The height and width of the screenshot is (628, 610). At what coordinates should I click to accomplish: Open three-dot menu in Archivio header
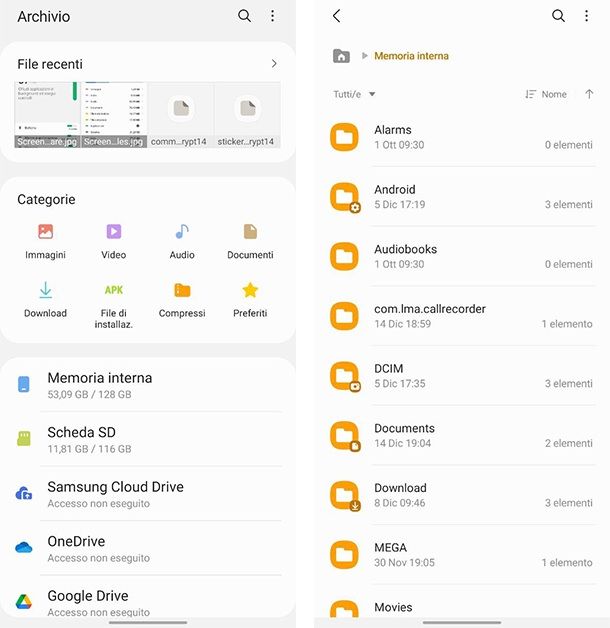(x=272, y=16)
